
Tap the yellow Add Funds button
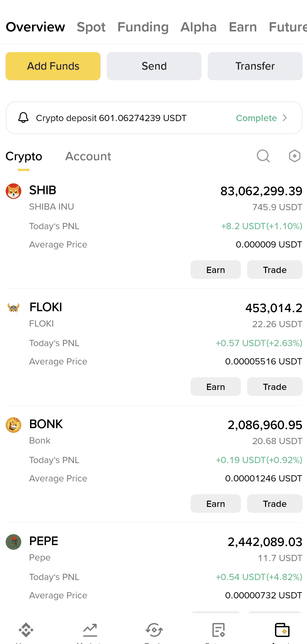(x=53, y=66)
